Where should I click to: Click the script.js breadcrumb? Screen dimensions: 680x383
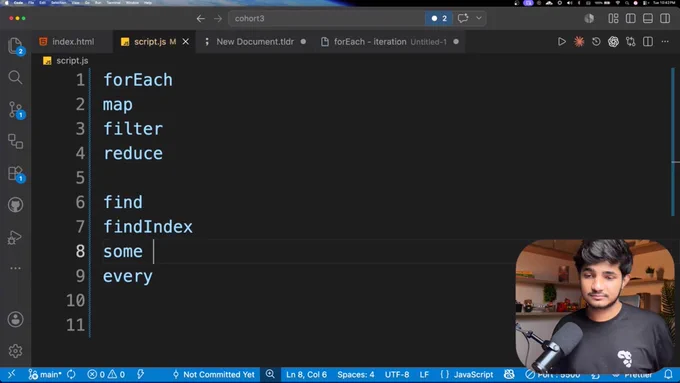click(x=66, y=61)
